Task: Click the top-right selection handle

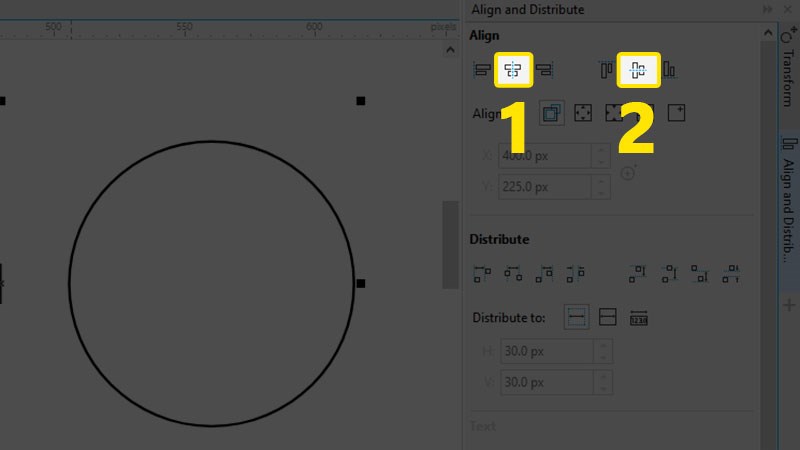Action: tap(361, 101)
